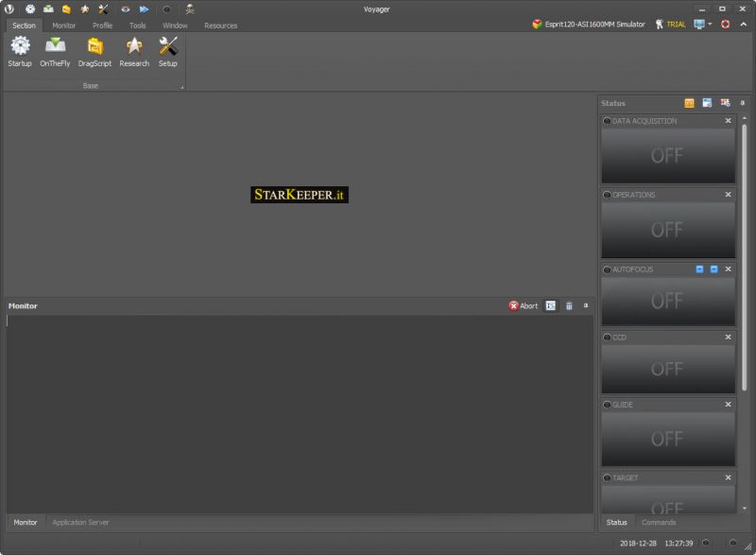Screen dimensions: 756x555
Task: Select the Section ribbon tab
Action: coord(24,26)
